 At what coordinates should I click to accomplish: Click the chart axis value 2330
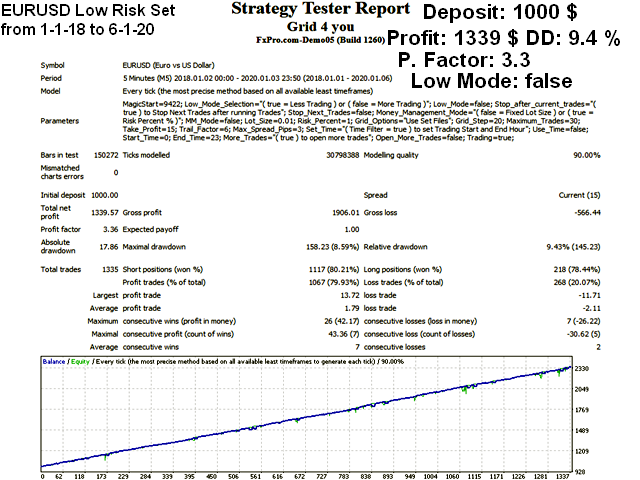click(x=582, y=369)
